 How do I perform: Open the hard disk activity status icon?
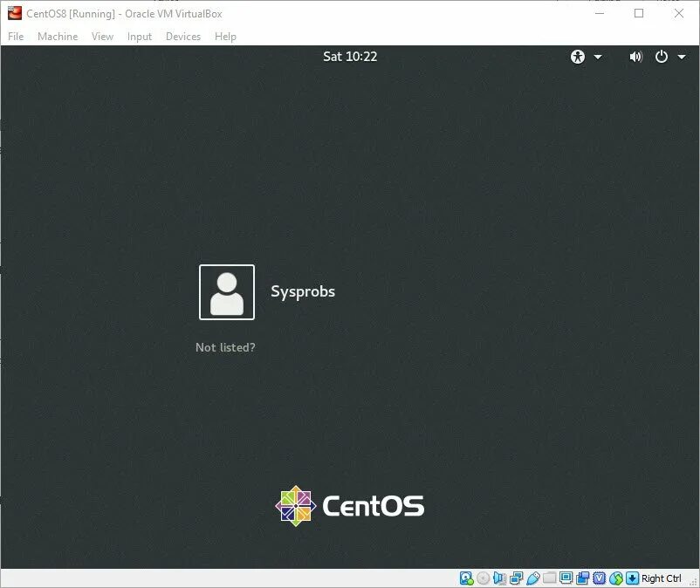coord(466,578)
